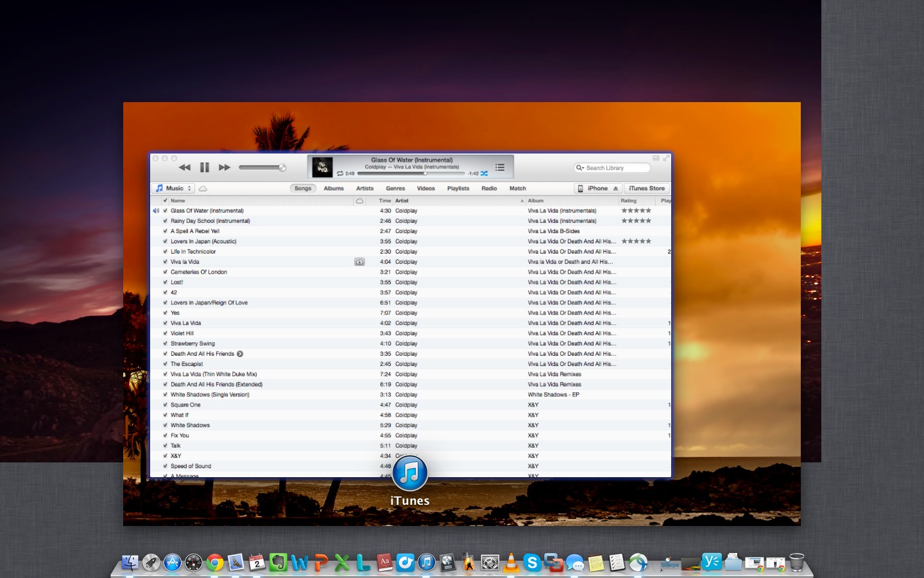Pause the playing song
924x578 pixels.
[205, 168]
